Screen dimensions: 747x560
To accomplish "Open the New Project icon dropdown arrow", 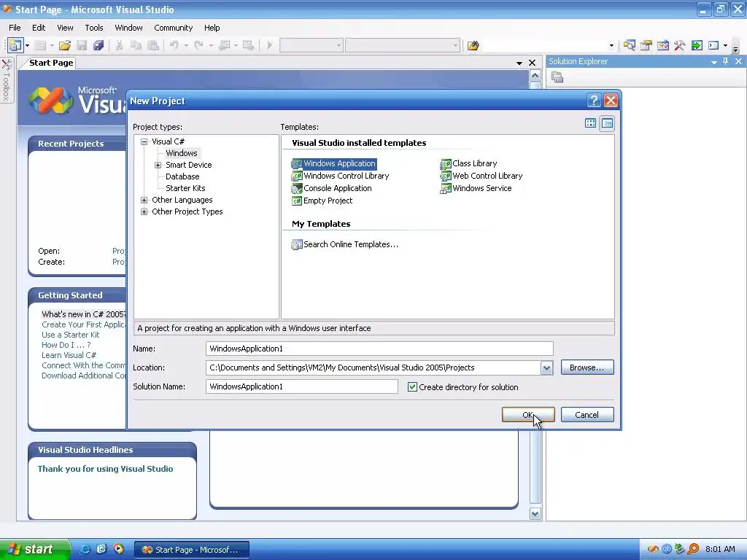I will pyautogui.click(x=27, y=46).
